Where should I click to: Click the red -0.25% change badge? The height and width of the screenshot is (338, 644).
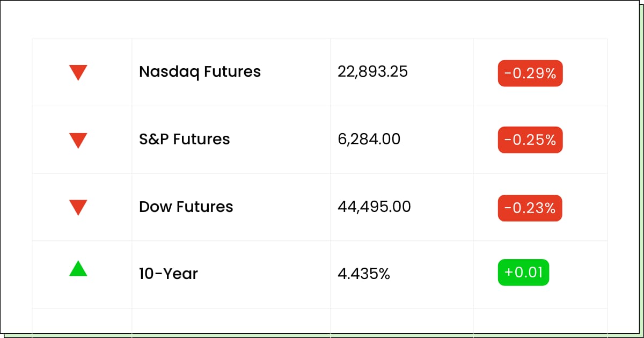[x=530, y=140]
